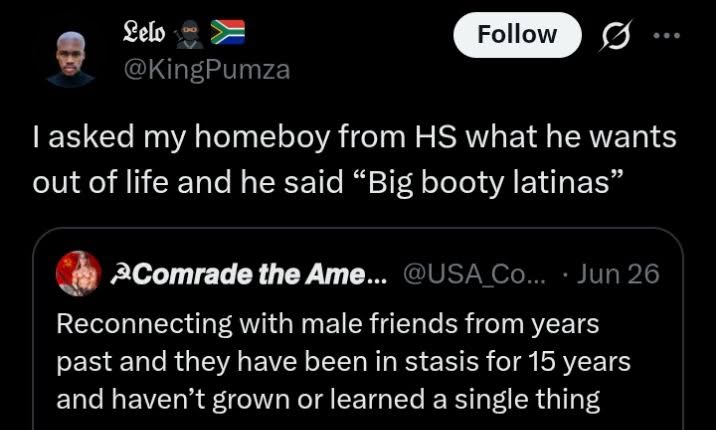
Task: Click the "Reconnecting with male friends" line
Action: pos(327,324)
